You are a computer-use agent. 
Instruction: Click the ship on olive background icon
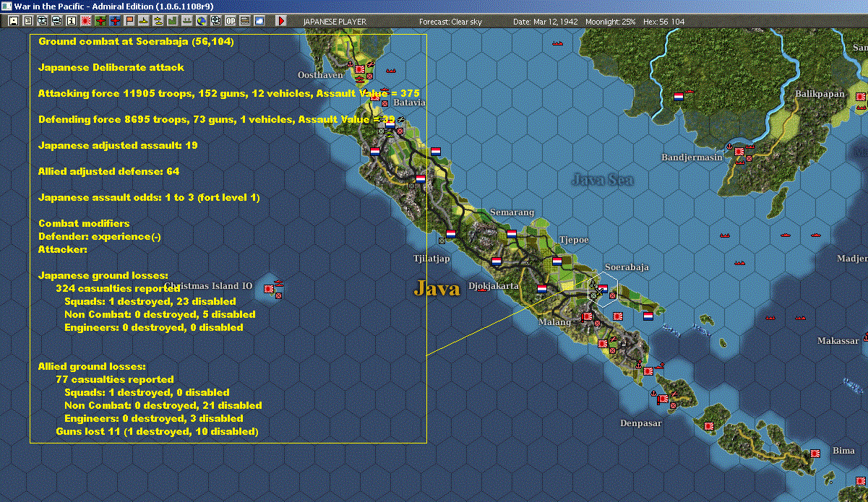(x=186, y=22)
